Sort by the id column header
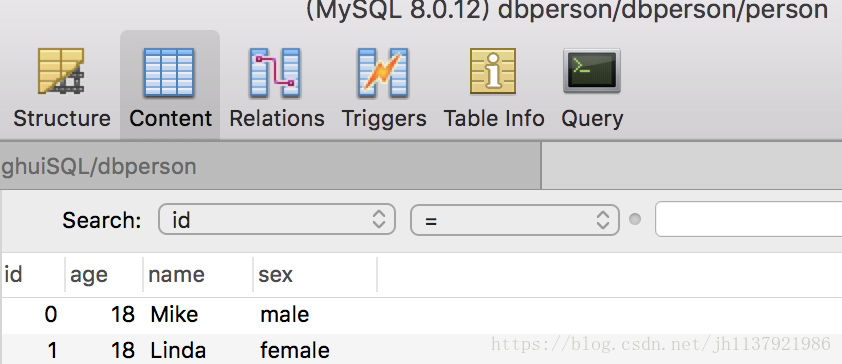 (x=33, y=275)
